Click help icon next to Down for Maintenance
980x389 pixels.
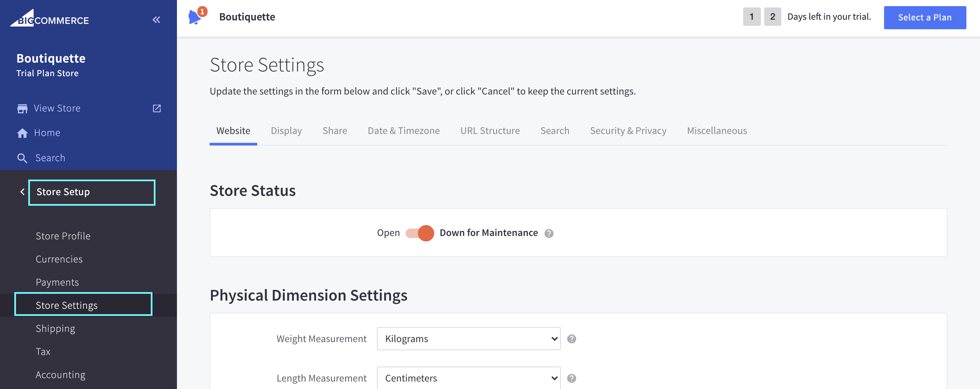tap(549, 234)
